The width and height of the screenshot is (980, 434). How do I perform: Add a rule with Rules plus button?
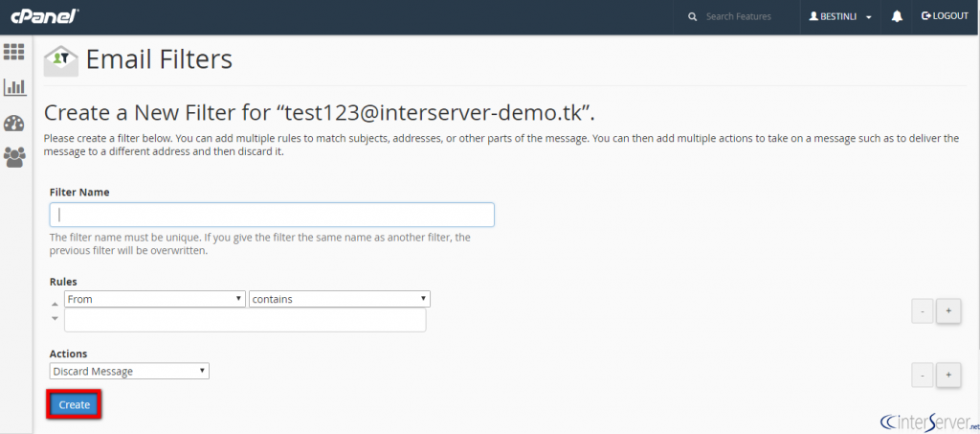948,310
